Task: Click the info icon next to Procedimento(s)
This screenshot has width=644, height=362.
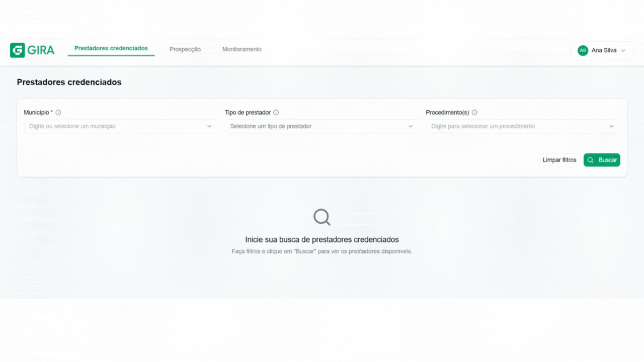Action: pos(474,113)
